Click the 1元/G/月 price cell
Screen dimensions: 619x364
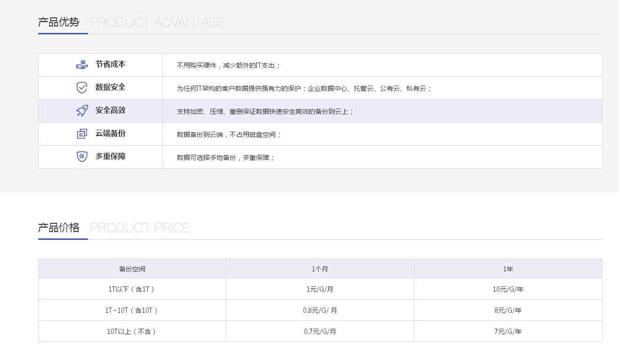(320, 289)
